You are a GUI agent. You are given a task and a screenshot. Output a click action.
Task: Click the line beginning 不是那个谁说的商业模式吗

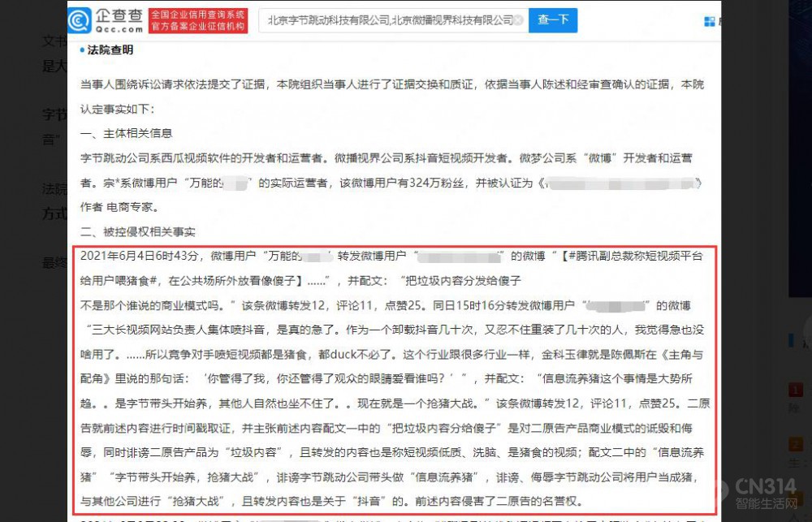386,305
